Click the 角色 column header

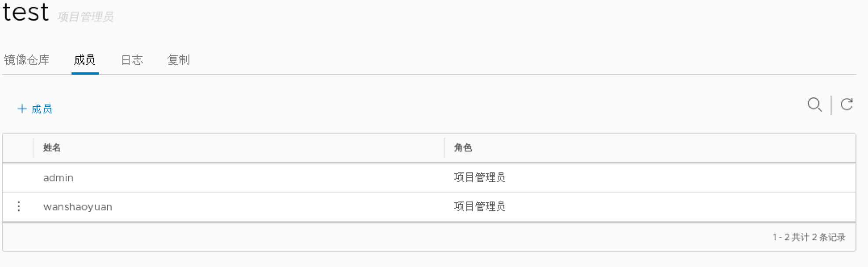(463, 148)
